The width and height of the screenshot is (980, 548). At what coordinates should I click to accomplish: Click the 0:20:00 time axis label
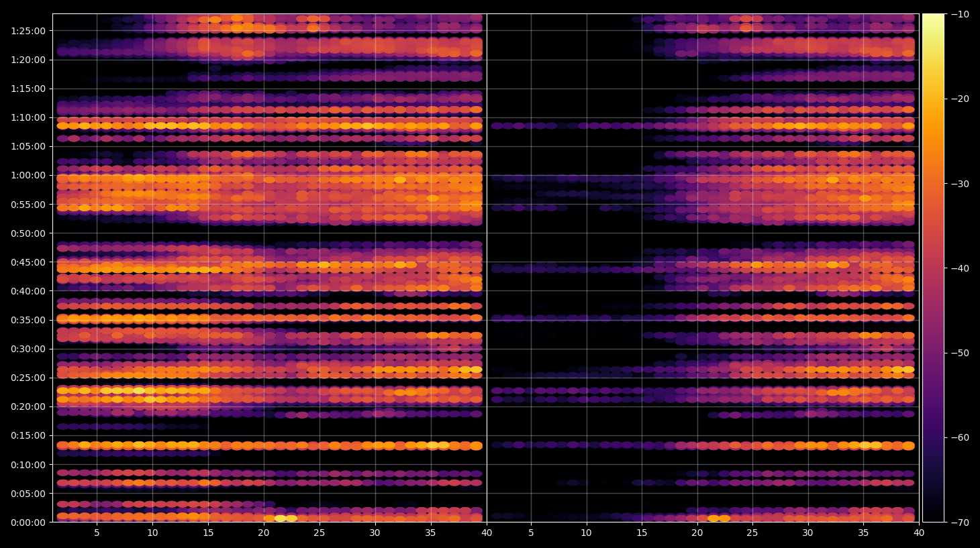(28, 406)
